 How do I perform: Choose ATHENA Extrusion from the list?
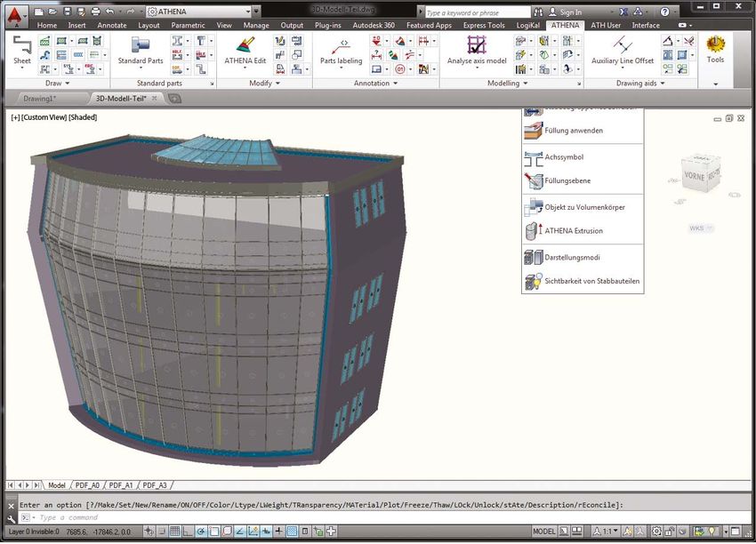pyautogui.click(x=573, y=231)
